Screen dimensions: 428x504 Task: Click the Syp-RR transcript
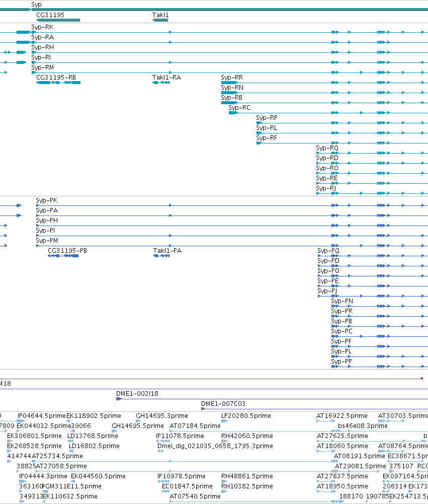tap(232, 78)
